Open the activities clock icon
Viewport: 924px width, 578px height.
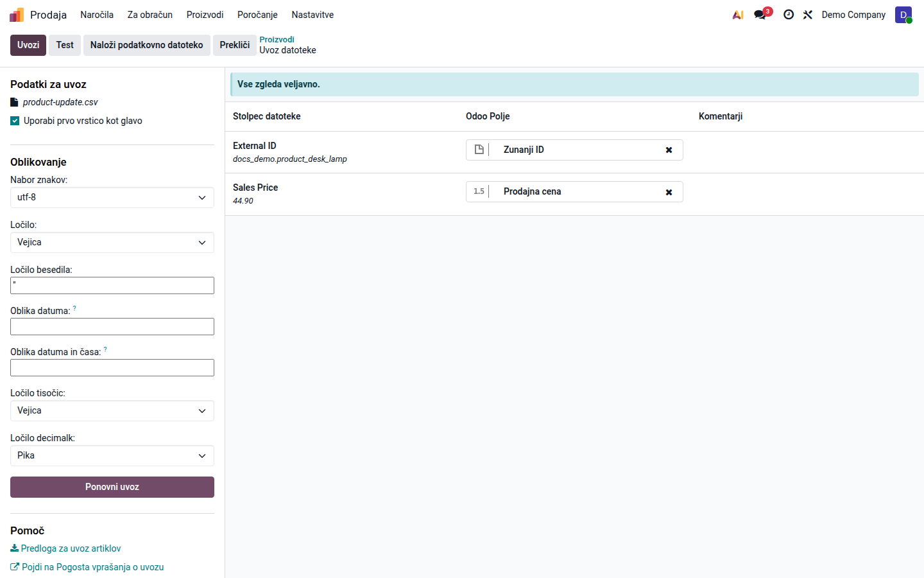click(x=789, y=15)
